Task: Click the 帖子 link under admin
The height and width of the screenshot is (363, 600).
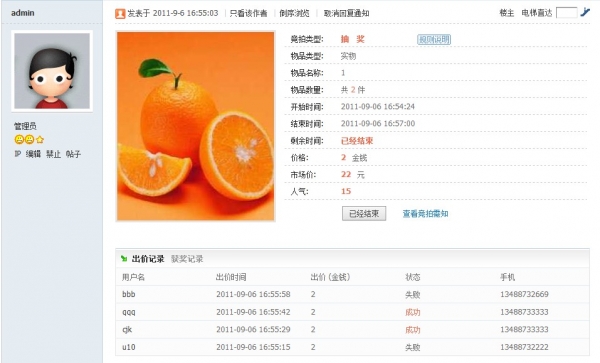Action: click(x=73, y=154)
